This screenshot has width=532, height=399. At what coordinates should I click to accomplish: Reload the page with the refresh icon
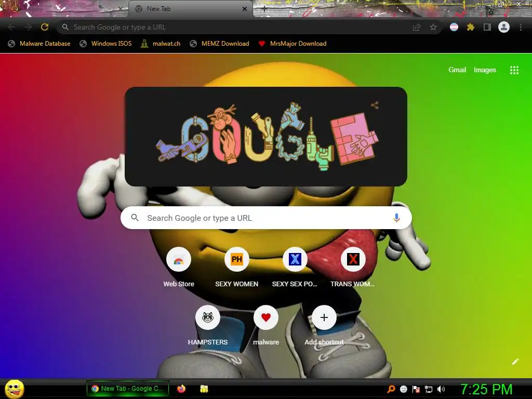pos(45,27)
